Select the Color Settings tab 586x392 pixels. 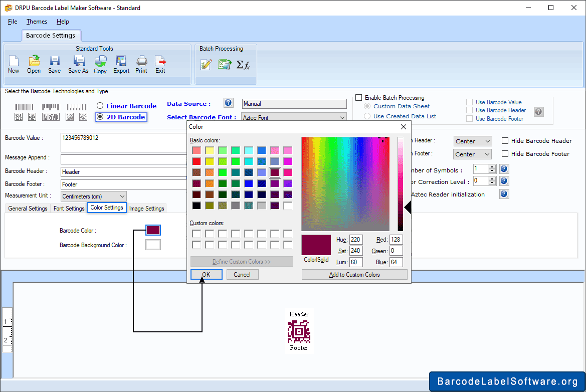point(107,208)
